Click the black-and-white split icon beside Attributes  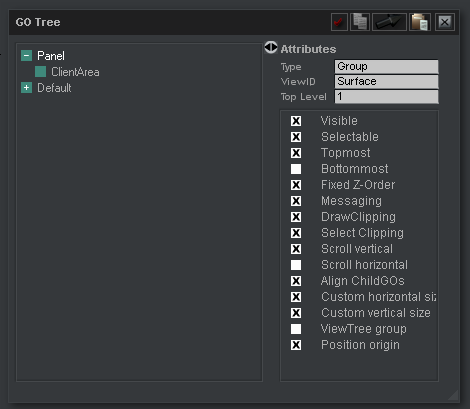tap(271, 47)
